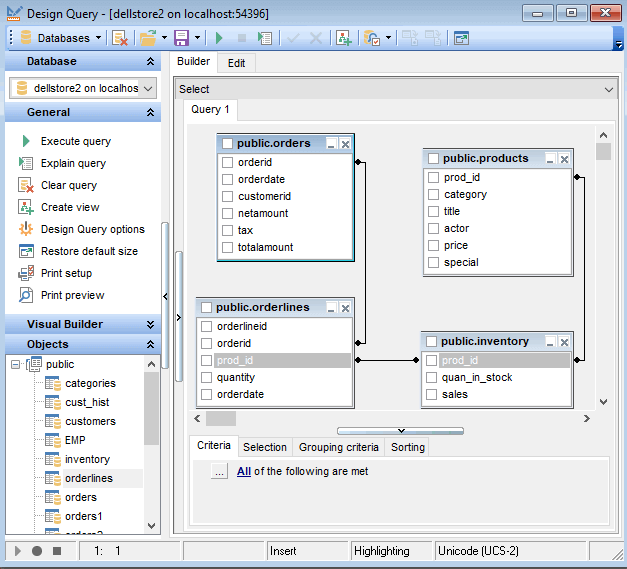627x569 pixels.
Task: Click the 'All' criteria link
Action: click(244, 472)
